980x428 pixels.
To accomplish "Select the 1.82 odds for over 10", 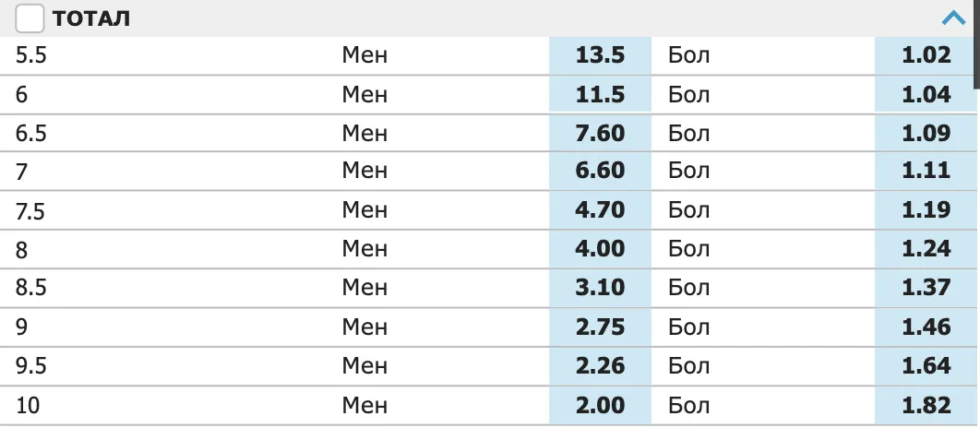I will point(926,406).
